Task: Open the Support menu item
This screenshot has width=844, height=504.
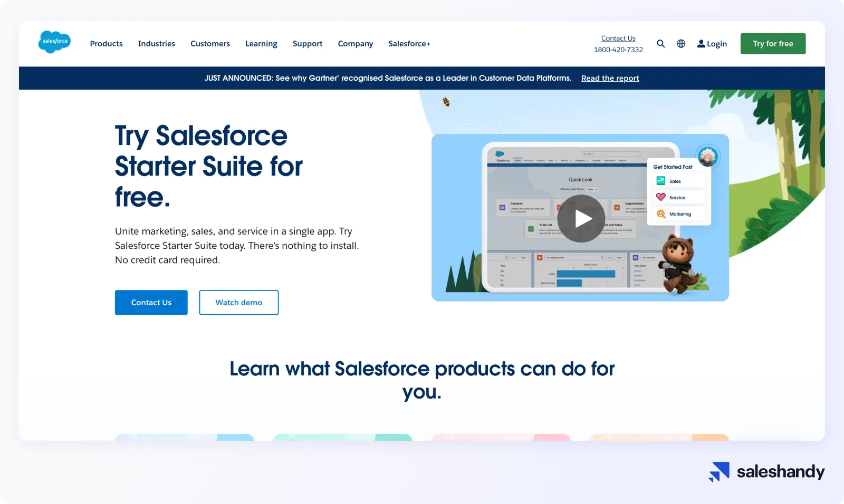Action: point(308,44)
